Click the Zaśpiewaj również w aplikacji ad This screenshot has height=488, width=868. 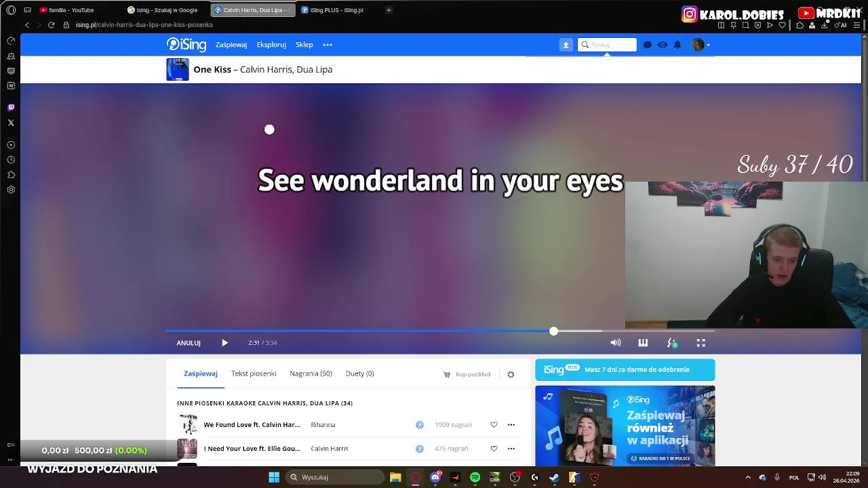coord(625,426)
